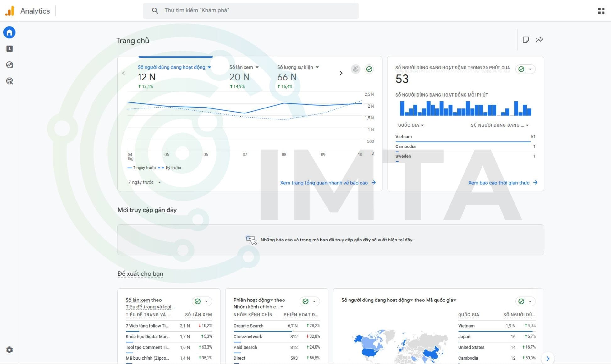Open the Admin settings gear
Screen dimensions: 611x364
pyautogui.click(x=9, y=350)
